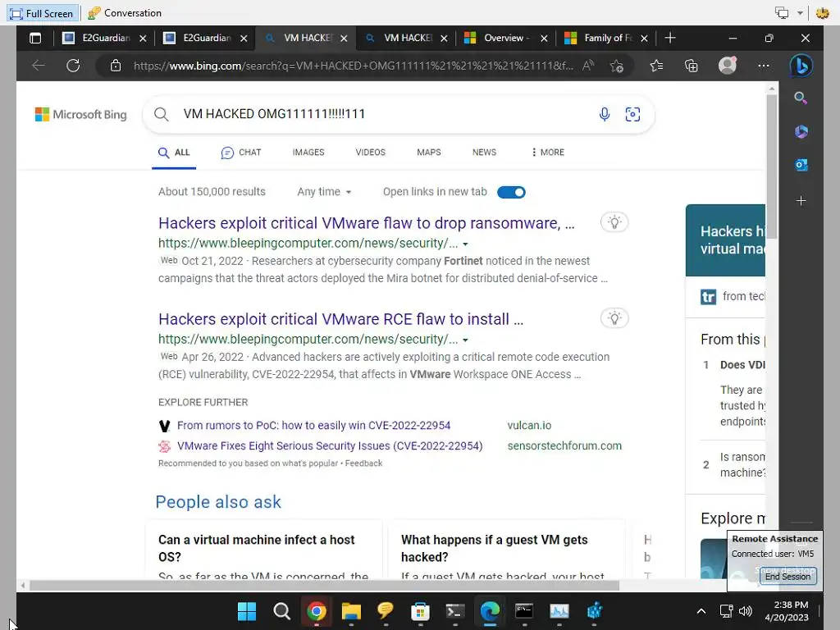This screenshot has width=840, height=630.
Task: View site information lock icon
Action: 115,66
